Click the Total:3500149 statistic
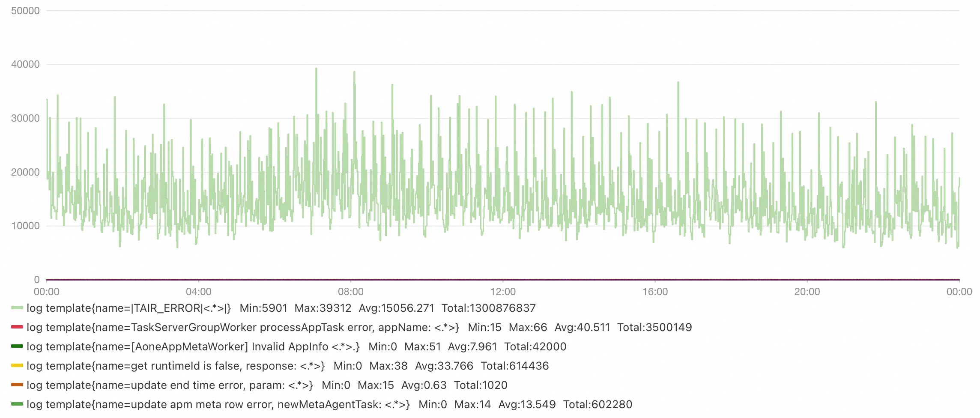 point(654,327)
